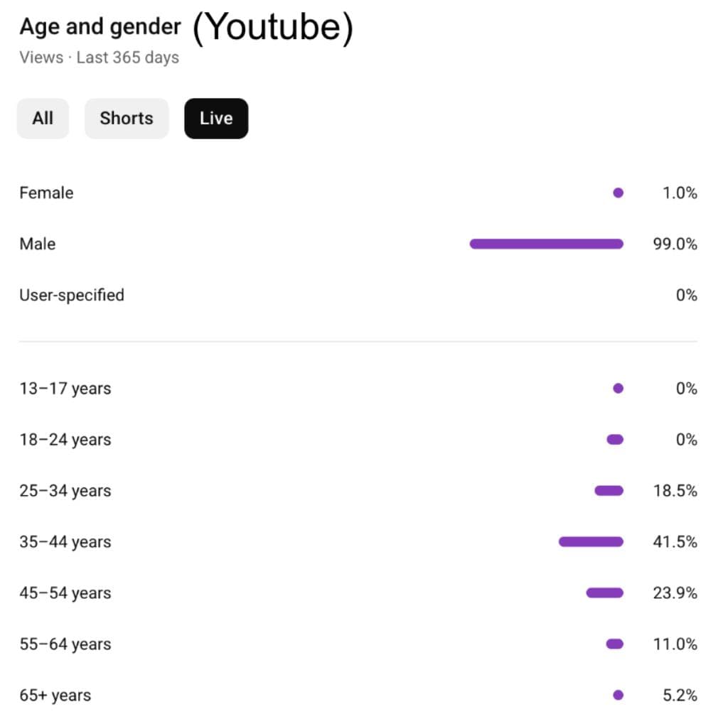Click the 45–54 years bar

[604, 593]
